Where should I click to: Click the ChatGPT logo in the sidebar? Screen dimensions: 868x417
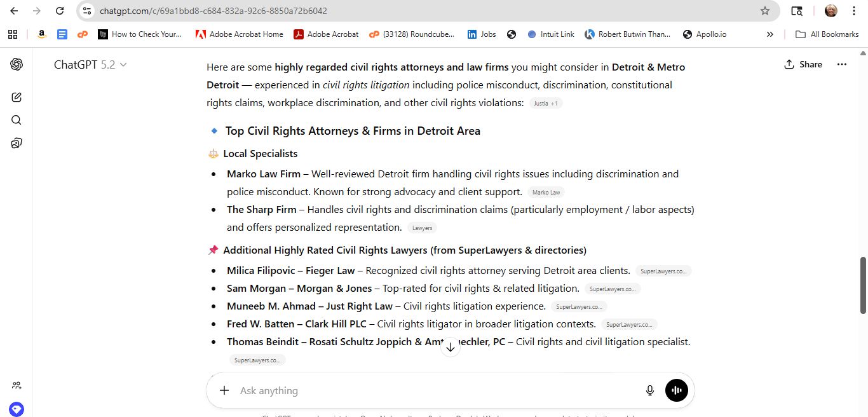click(17, 64)
